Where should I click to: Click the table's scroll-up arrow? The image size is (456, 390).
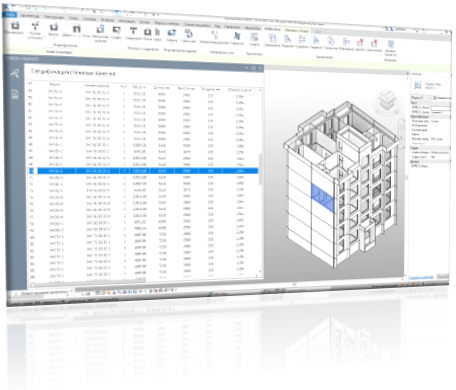260,90
